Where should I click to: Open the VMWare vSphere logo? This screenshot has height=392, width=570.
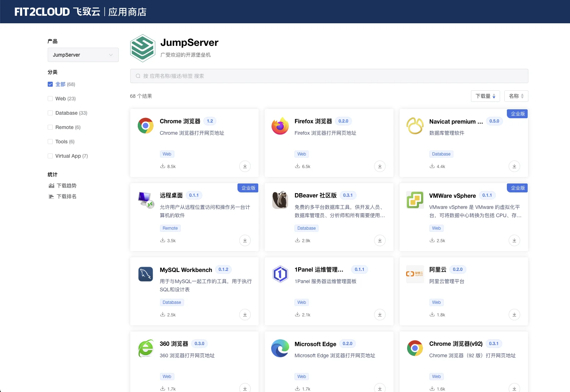click(415, 200)
